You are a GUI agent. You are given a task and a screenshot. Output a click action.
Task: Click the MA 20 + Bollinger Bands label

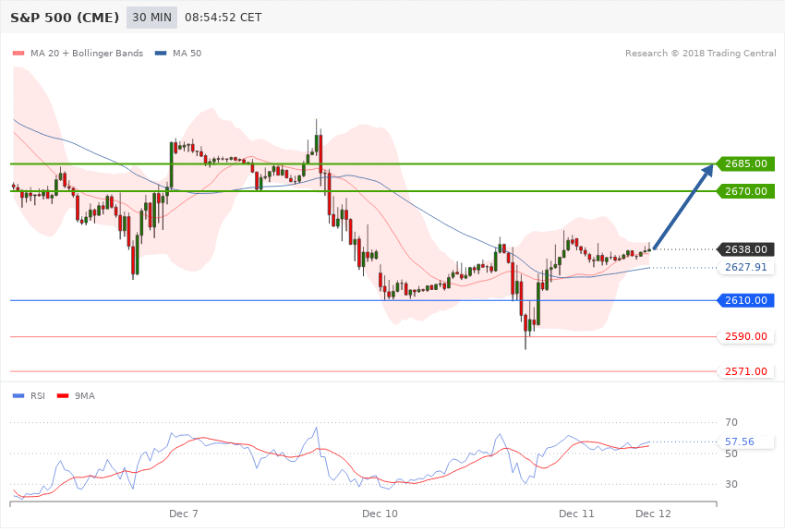(87, 53)
